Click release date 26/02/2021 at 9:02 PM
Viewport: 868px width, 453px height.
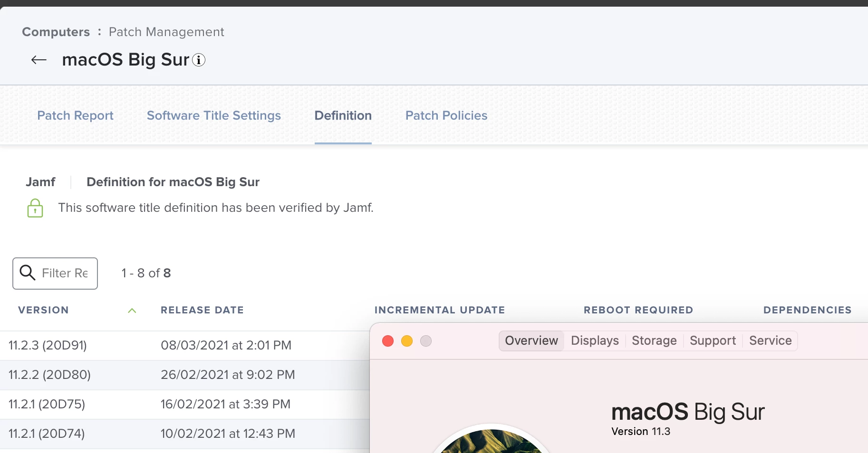228,375
